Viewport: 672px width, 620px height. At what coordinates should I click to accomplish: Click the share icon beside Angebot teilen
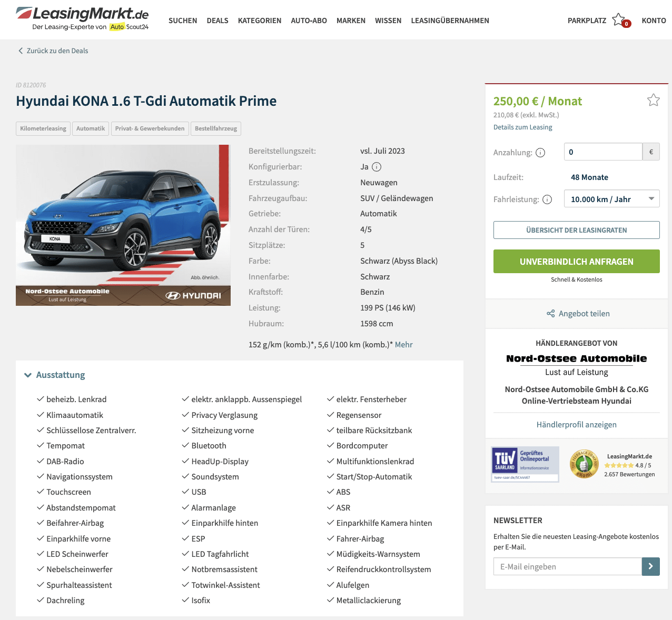pos(551,314)
